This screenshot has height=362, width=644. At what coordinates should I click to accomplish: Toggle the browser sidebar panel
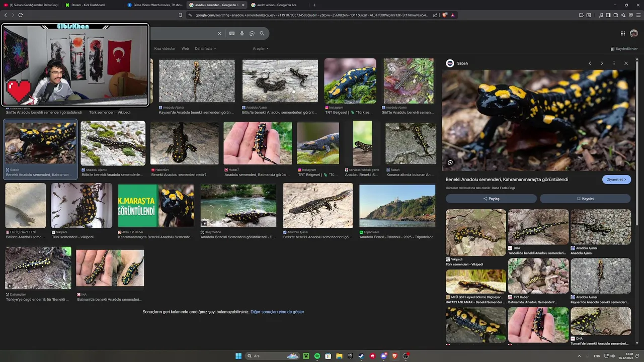pyautogui.click(x=608, y=15)
